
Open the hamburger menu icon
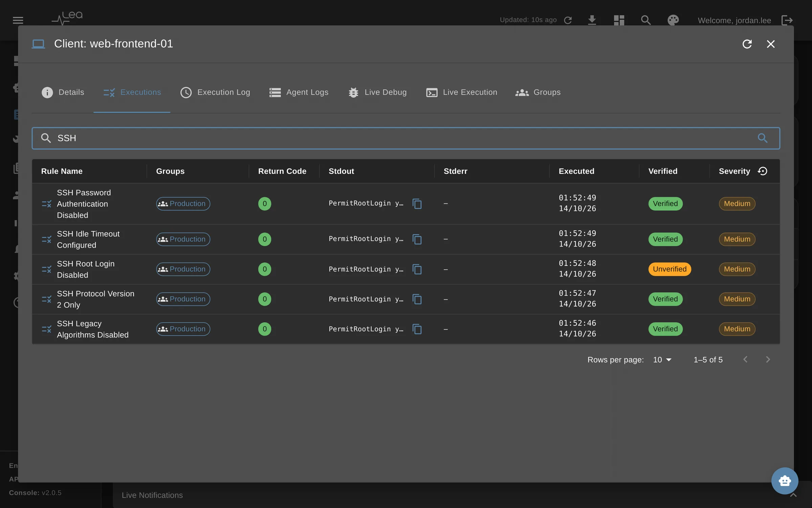pos(18,20)
